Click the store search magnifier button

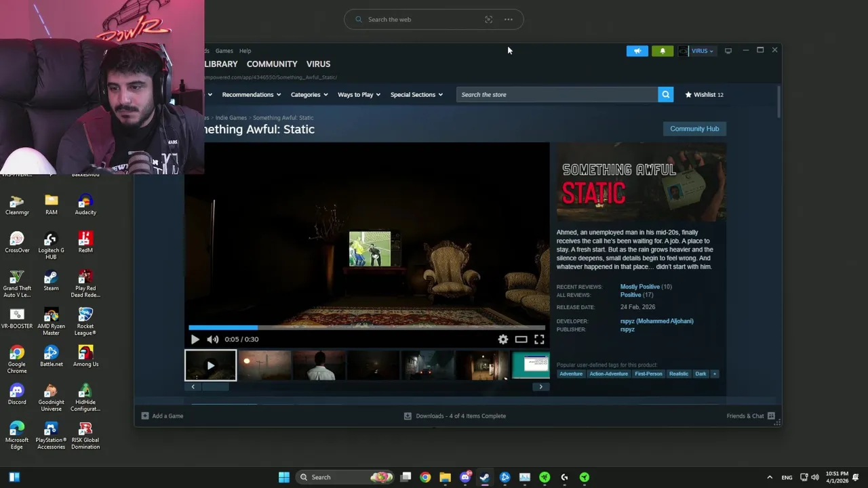[x=665, y=95]
